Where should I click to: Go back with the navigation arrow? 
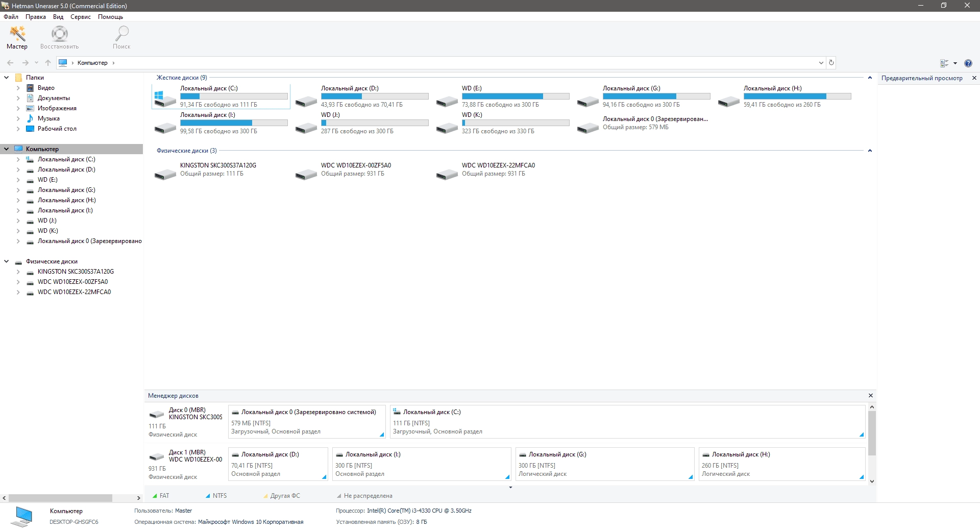coord(10,63)
